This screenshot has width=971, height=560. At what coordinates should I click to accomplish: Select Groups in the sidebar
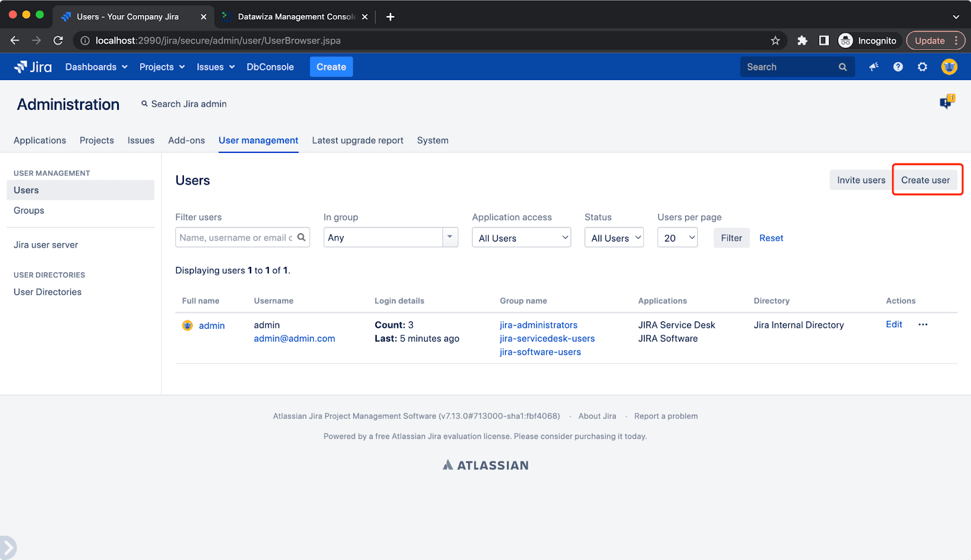(29, 211)
